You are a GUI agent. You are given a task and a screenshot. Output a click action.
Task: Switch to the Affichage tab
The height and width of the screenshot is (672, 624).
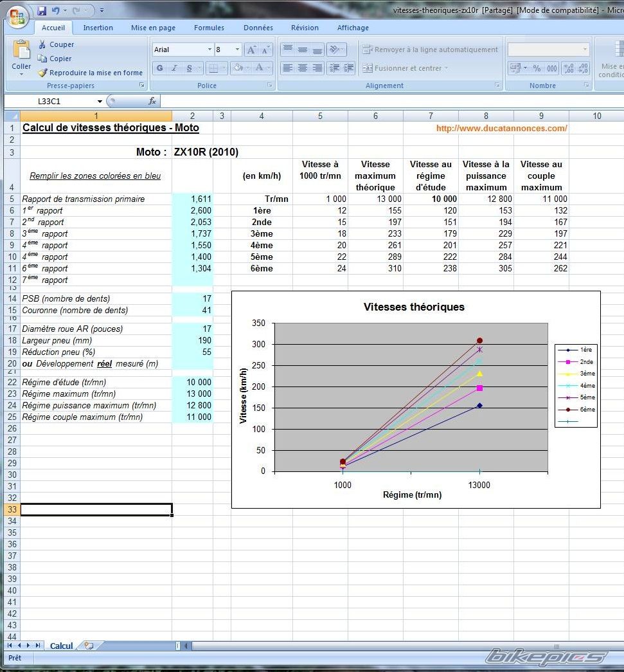click(x=353, y=28)
